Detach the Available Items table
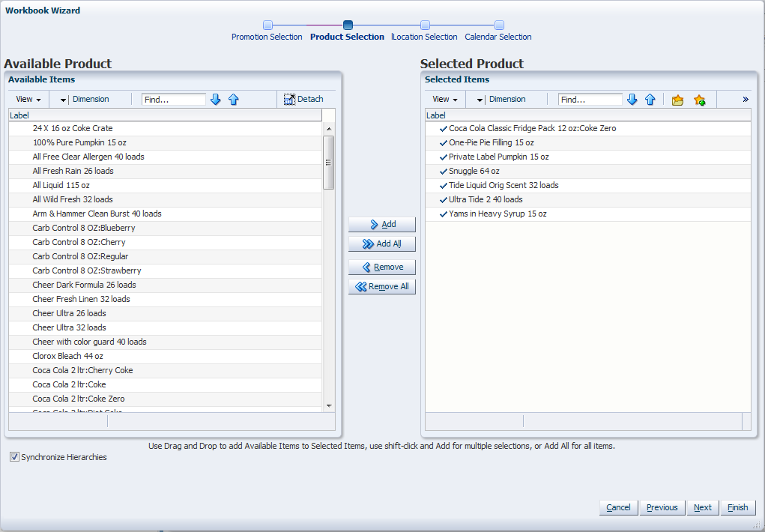Image resolution: width=765 pixels, height=532 pixels. click(303, 99)
